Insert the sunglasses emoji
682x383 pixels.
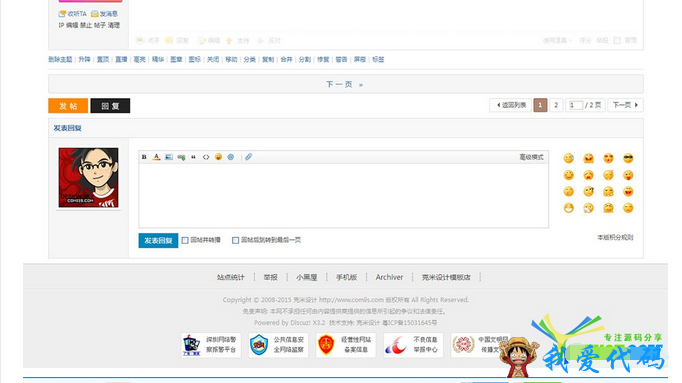628,158
